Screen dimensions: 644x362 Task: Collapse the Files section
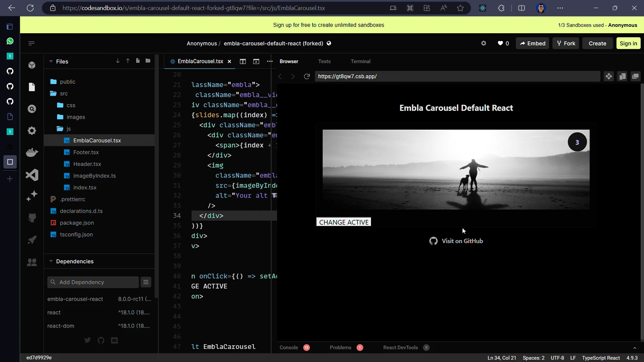point(51,62)
